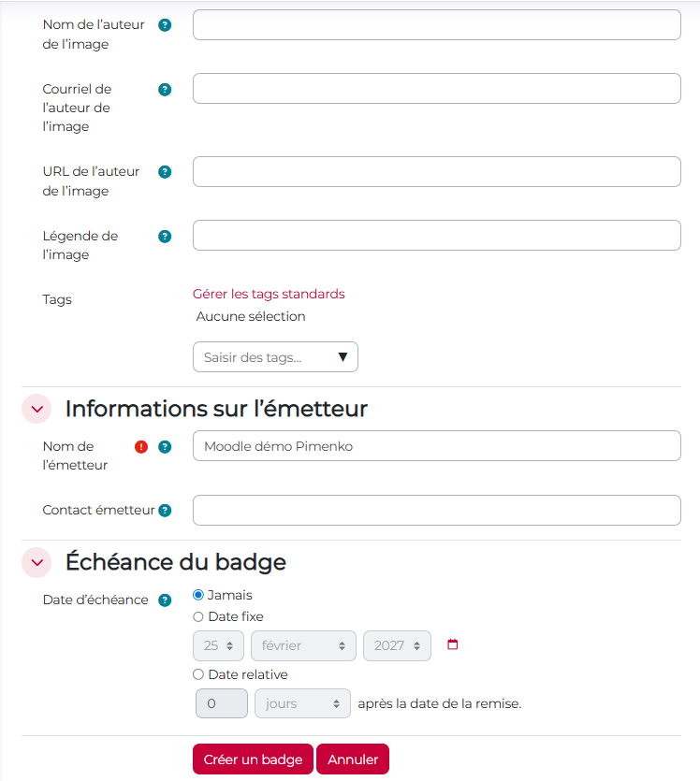700x781 pixels.
Task: Open help icon for Date d'échéance
Action: tap(165, 600)
